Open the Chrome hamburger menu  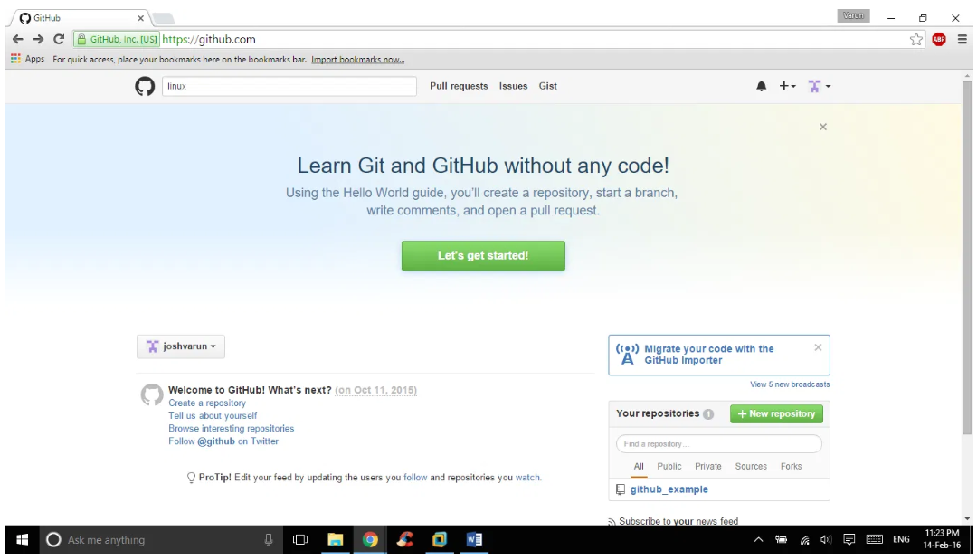pyautogui.click(x=962, y=39)
